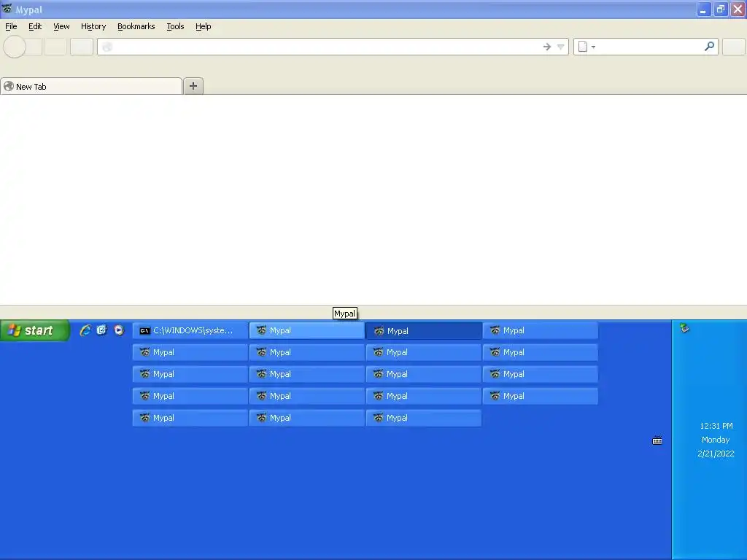Viewport: 747px width, 560px height.
Task: Click the green system tray icon
Action: point(684,327)
